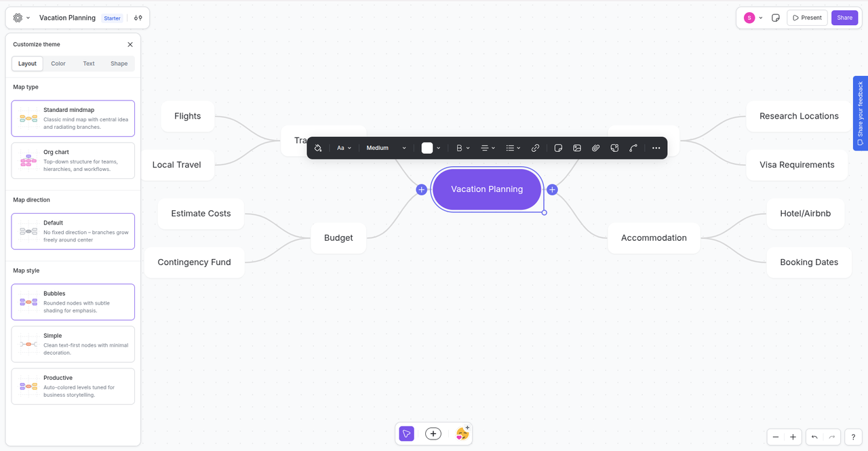This screenshot has height=451, width=868.
Task: Select the Contingency Fund node
Action: pos(195,262)
